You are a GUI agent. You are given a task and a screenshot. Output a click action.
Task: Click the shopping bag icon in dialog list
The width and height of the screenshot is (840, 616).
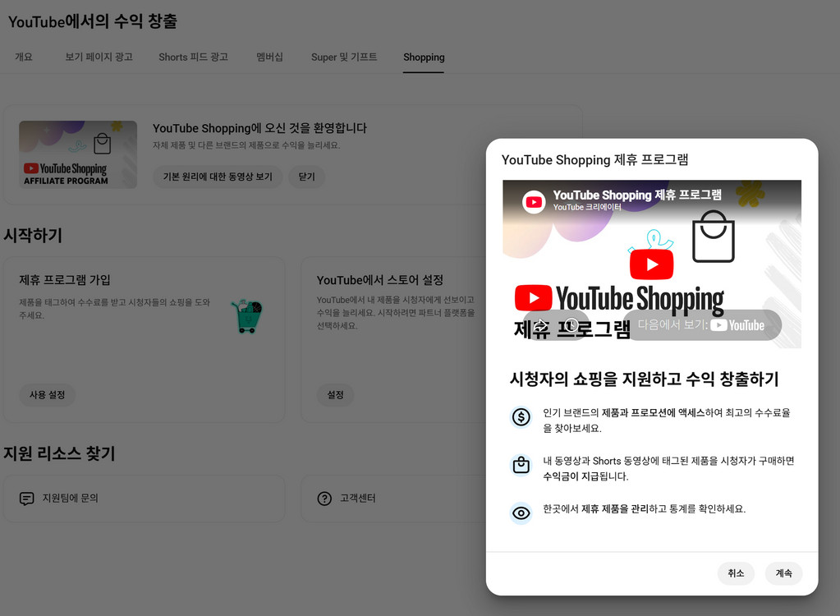521,464
